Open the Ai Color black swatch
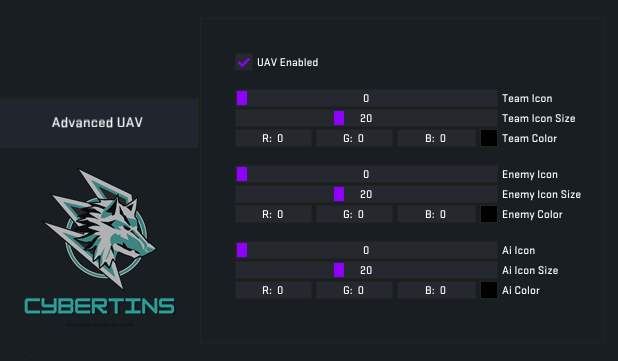This screenshot has width=618, height=361. (489, 290)
